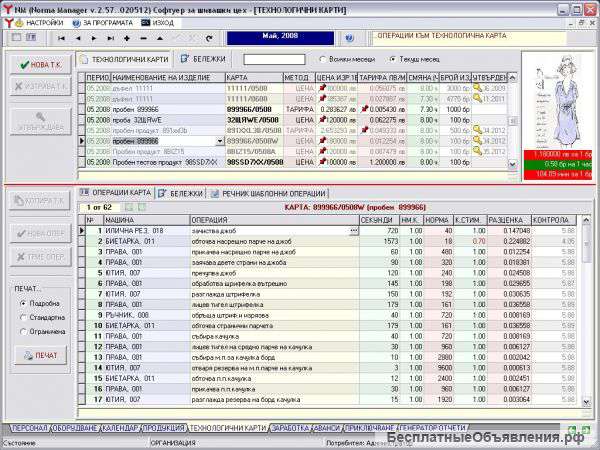This screenshot has height=450, width=600.
Task: Click the second toolbar layout icon
Action: click(x=31, y=38)
